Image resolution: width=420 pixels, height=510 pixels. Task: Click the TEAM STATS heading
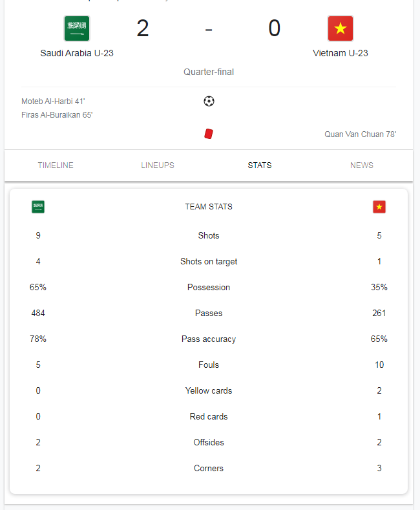click(209, 207)
